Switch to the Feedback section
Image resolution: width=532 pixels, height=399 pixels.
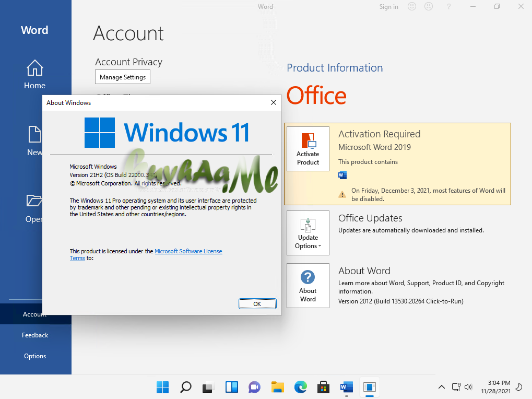(34, 335)
